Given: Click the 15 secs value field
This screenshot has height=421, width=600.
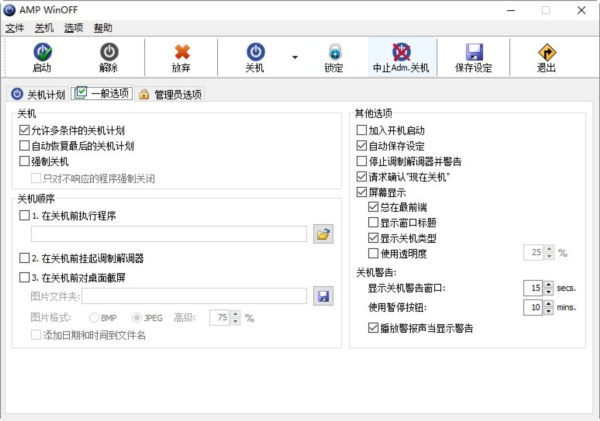Looking at the screenshot, I should click(534, 288).
